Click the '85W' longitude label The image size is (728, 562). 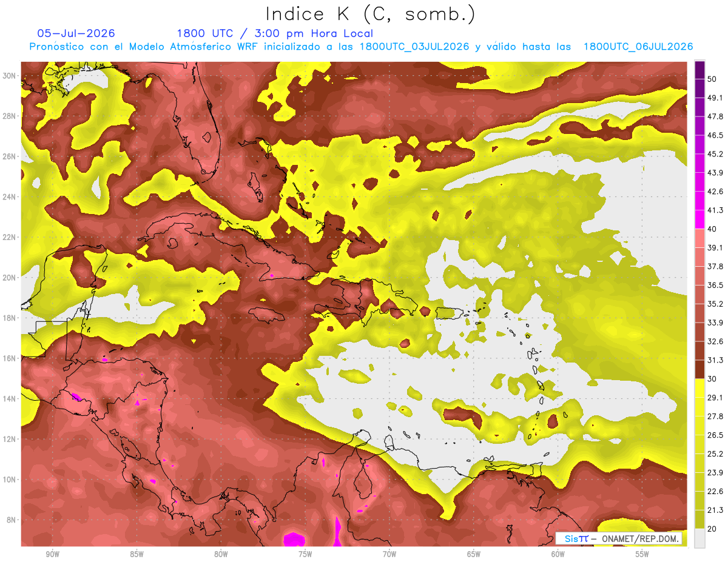click(x=136, y=554)
